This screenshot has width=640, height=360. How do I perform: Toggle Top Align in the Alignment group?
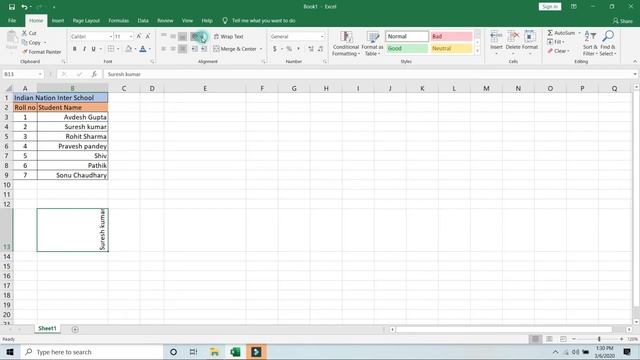coord(164,36)
